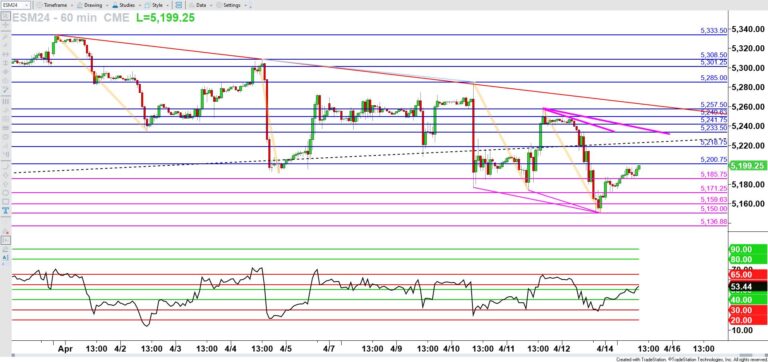The width and height of the screenshot is (768, 362).
Task: Open the Data menu
Action: click(x=201, y=5)
